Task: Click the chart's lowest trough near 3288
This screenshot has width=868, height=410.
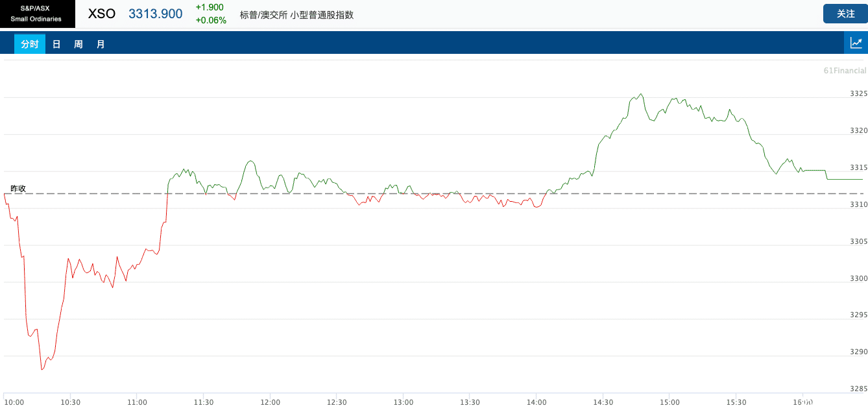Action: (42, 369)
